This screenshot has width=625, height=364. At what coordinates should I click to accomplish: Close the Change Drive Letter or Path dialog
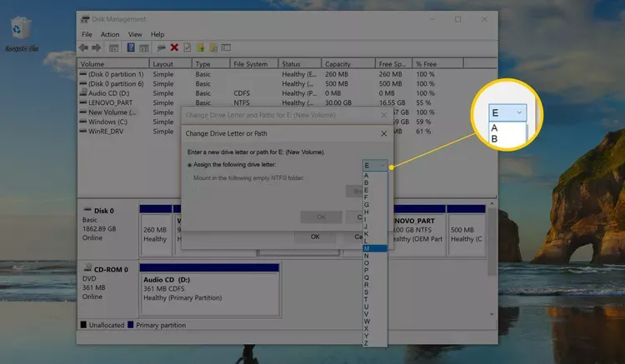pyautogui.click(x=383, y=133)
